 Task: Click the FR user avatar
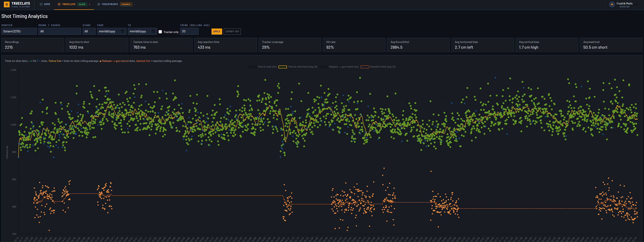(612, 4)
